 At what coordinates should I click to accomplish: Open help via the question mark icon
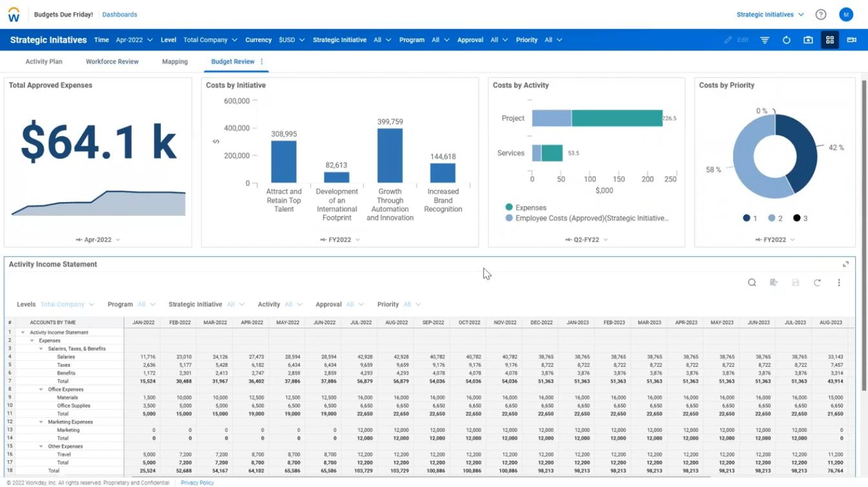pos(821,14)
